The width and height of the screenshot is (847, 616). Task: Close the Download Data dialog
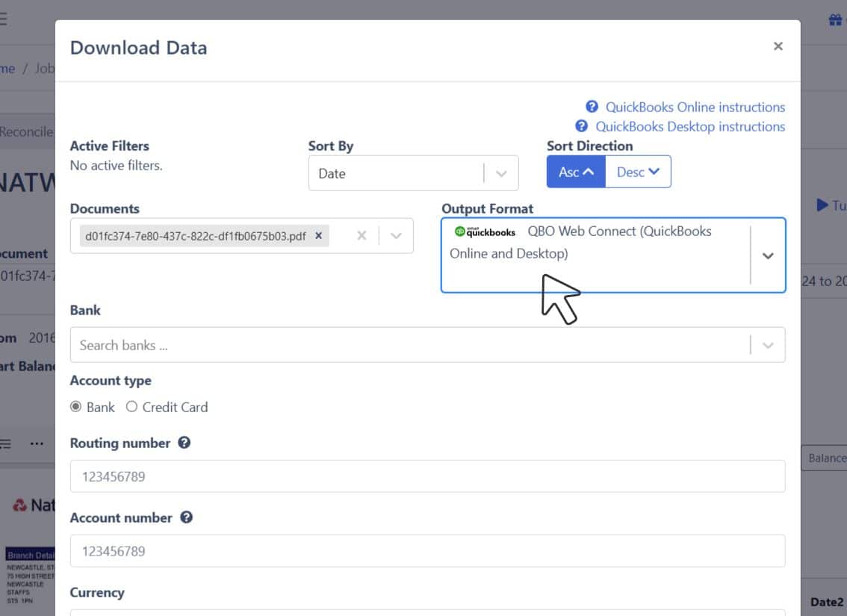(778, 46)
